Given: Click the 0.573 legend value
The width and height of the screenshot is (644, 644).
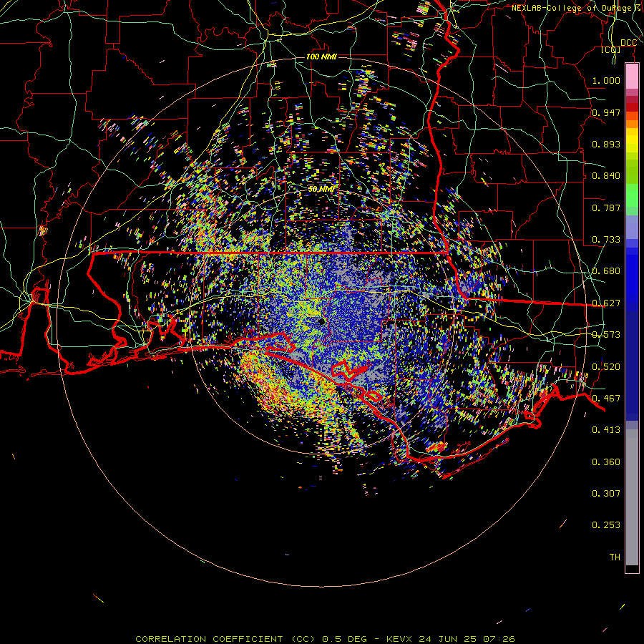Looking at the screenshot, I should coord(606,335).
